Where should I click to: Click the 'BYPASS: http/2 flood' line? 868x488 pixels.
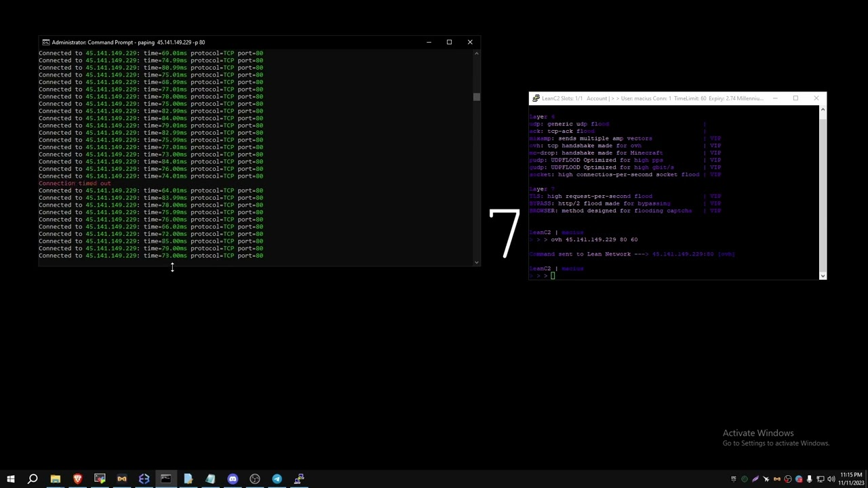click(599, 203)
